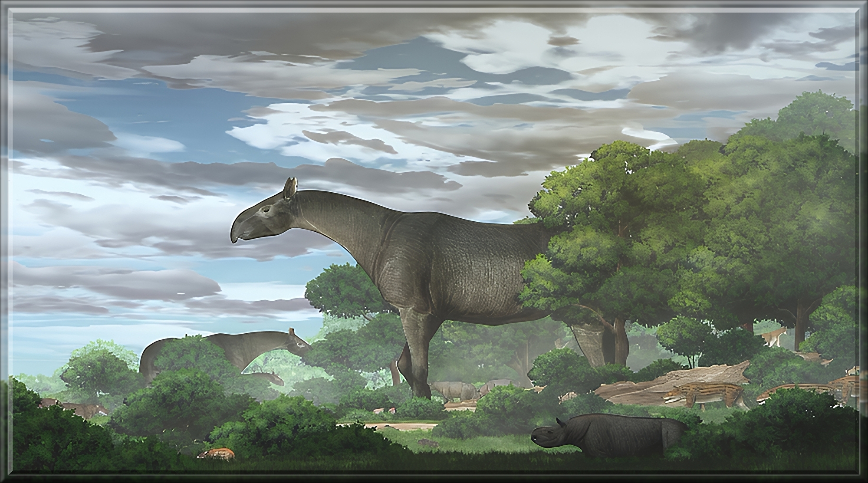Click the tan animal under right trees

[773, 336]
